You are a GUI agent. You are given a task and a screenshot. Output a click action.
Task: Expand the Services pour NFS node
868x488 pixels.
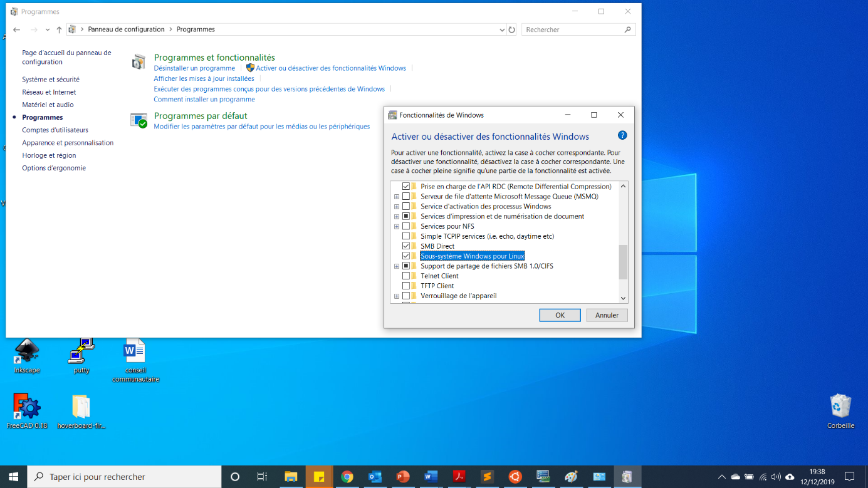pos(397,226)
